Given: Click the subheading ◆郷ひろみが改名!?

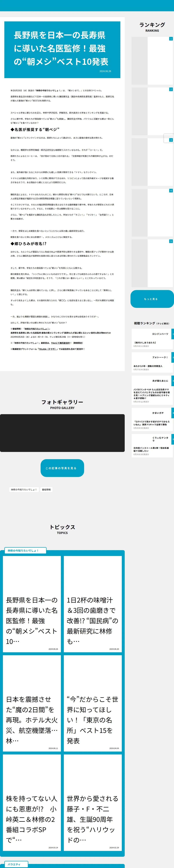Looking at the screenshot, I should (x=28, y=244).
